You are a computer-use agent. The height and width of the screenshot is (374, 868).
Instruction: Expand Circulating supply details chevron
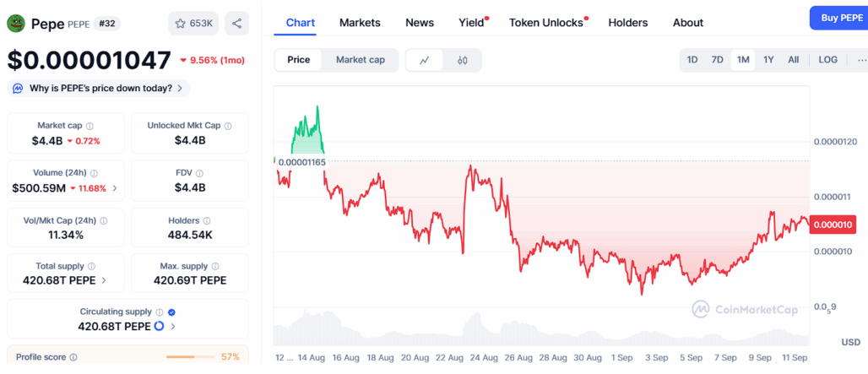coord(173,326)
